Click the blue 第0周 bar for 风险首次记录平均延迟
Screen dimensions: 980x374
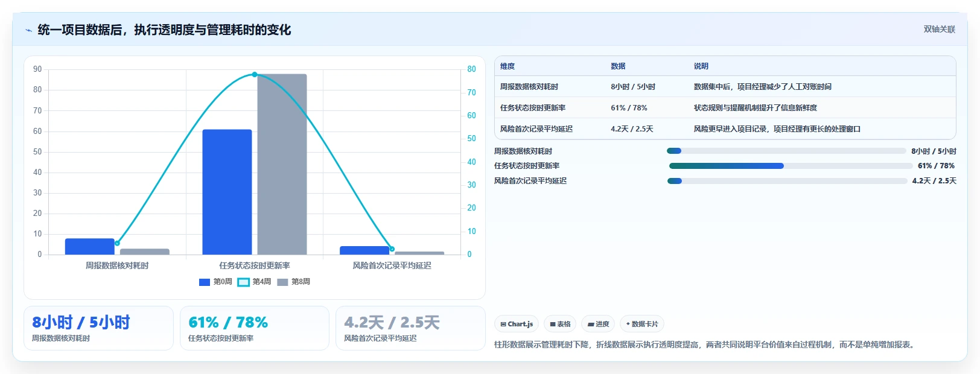coord(364,250)
